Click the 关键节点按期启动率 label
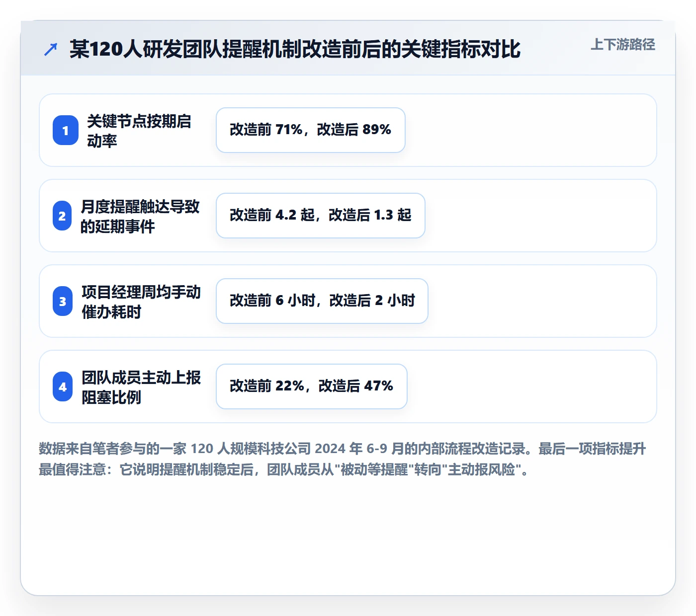This screenshot has height=616, width=696. pos(139,131)
